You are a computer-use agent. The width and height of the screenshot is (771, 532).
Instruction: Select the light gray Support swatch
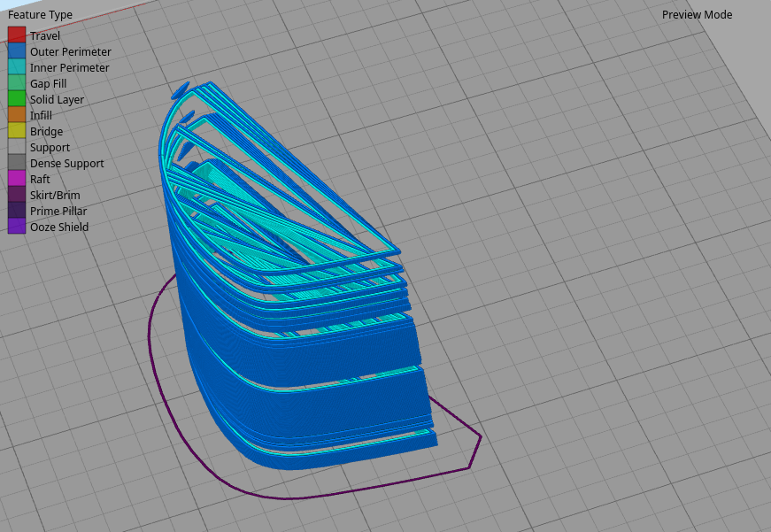[17, 147]
